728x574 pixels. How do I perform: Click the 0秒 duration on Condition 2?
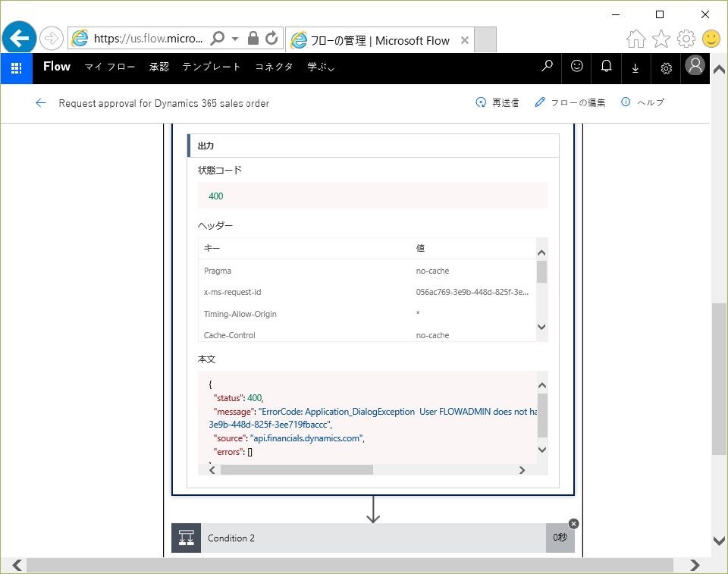[560, 538]
